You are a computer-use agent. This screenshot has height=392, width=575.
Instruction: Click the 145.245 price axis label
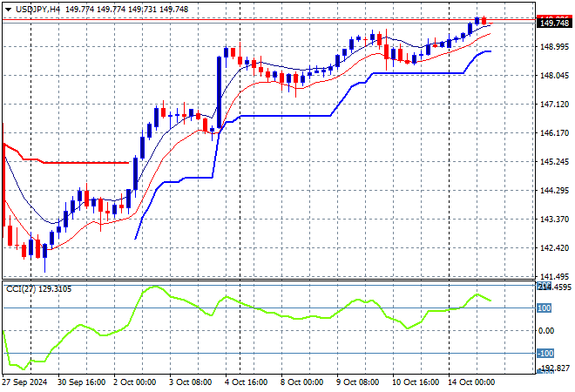tap(554, 162)
